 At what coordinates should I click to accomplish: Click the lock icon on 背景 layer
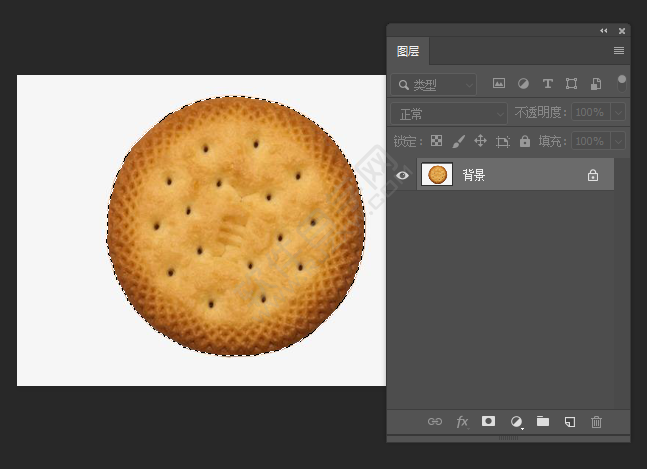593,175
